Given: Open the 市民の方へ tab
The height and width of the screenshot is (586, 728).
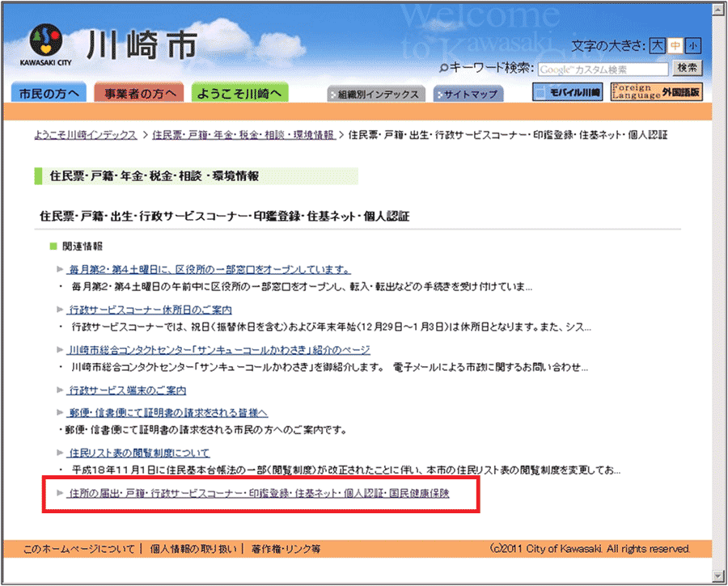Looking at the screenshot, I should pos(49,93).
